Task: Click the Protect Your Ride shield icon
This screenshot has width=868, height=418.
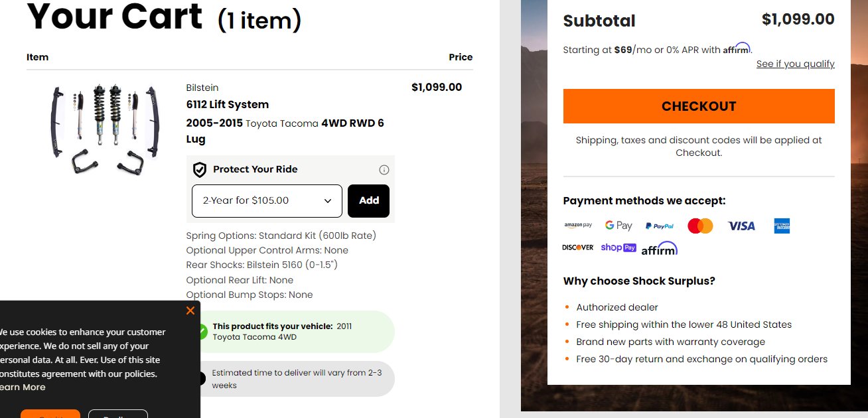Action: pos(200,170)
